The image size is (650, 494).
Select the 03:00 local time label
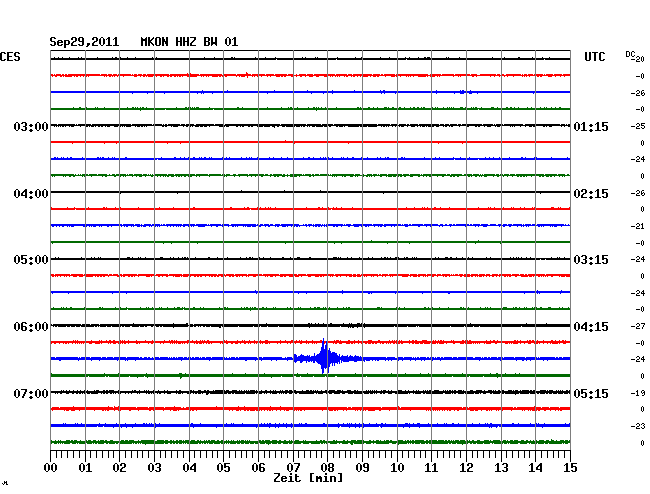click(x=31, y=127)
